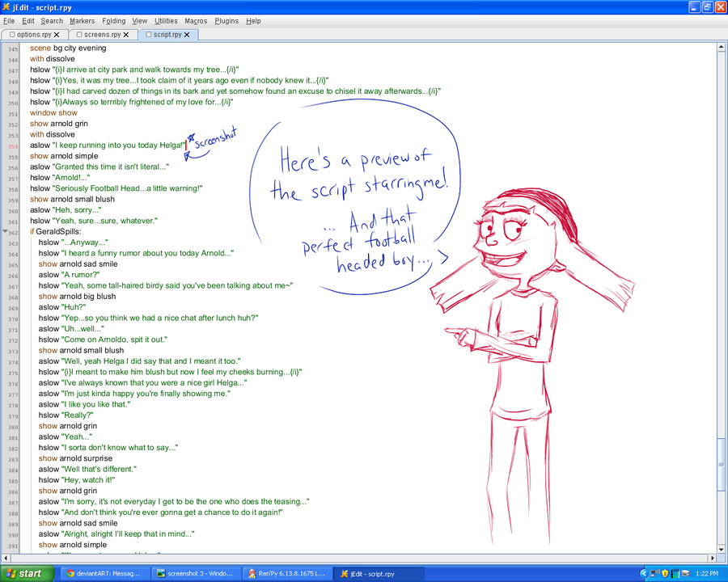The width and height of the screenshot is (728, 582).
Task: Close the screens.rpy tab using its X
Action: coord(126,34)
